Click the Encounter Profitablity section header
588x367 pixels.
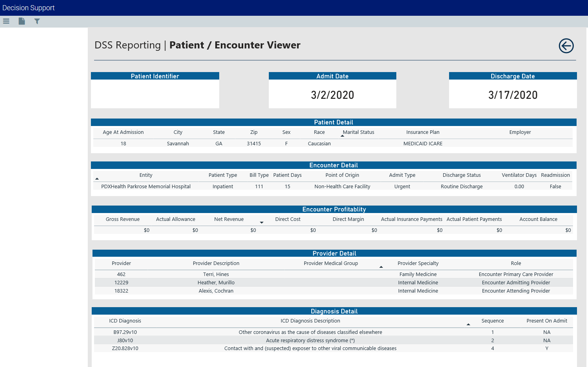[334, 209]
